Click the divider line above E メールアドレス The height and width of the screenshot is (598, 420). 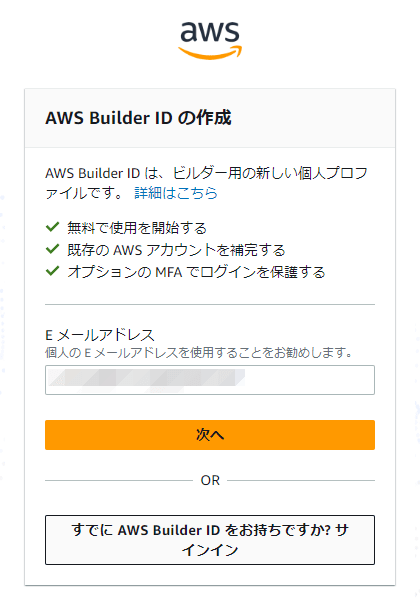point(210,305)
